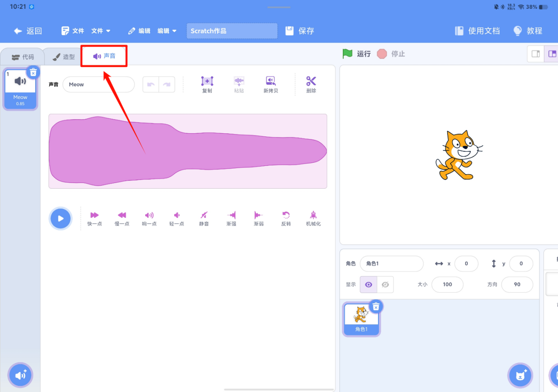Expand the sound name field showing Meow
558x392 pixels.
(99, 84)
